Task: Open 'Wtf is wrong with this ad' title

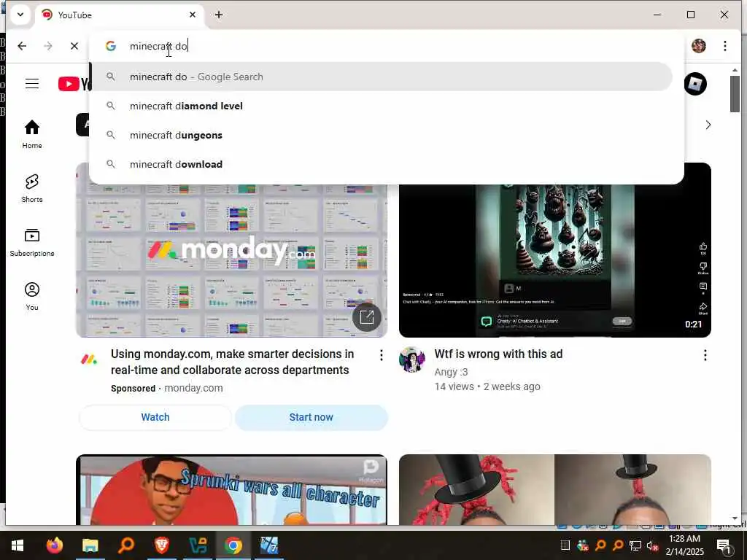Action: click(498, 354)
